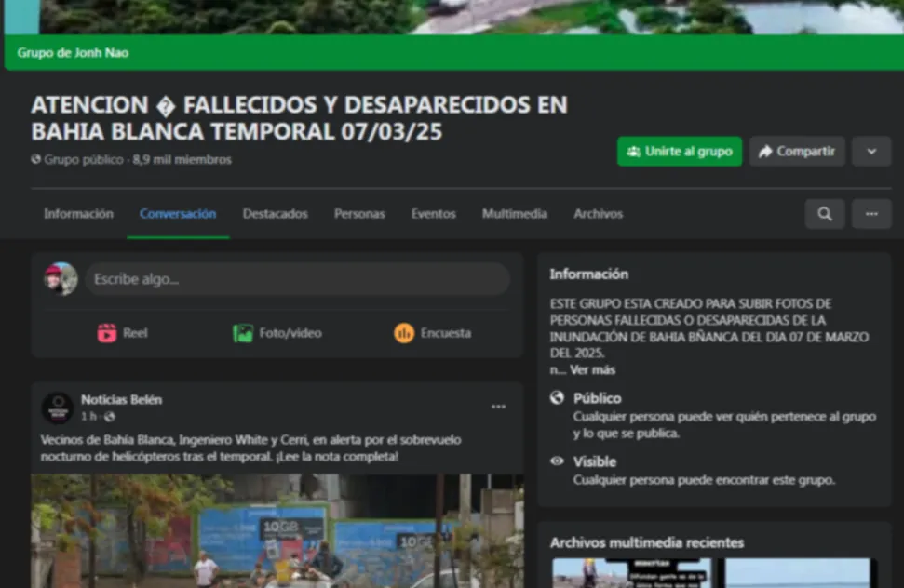Image resolution: width=904 pixels, height=588 pixels.
Task: Click the Compartir share icon button
Action: pyautogui.click(x=796, y=151)
